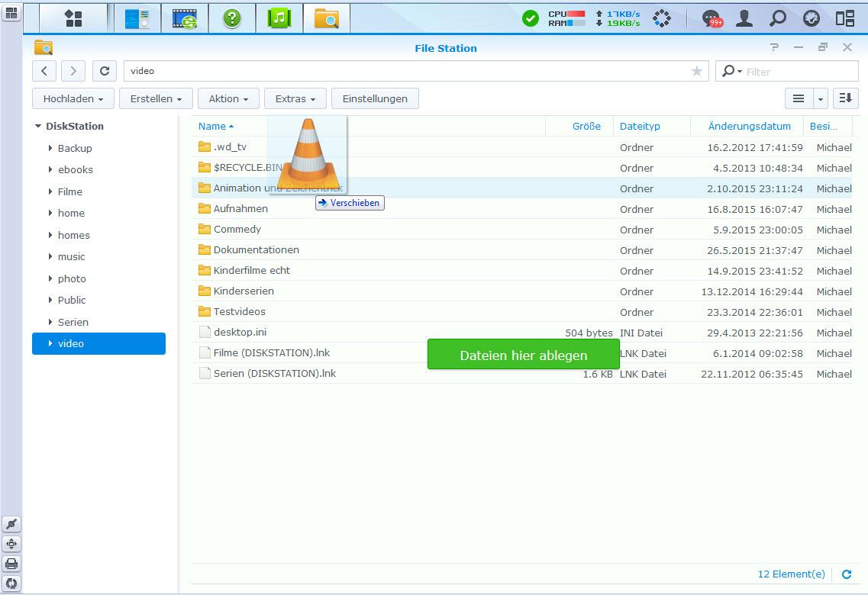Toggle the sort order button
Screen dimensions: 868x595
[845, 98]
